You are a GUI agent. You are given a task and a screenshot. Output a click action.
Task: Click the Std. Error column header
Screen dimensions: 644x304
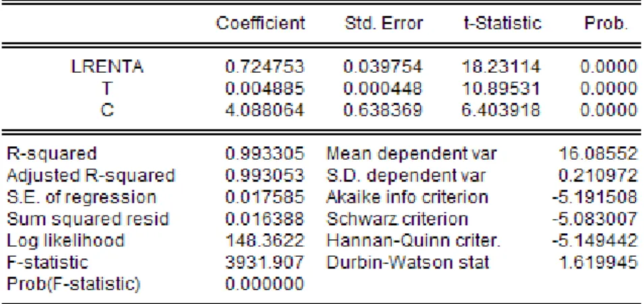pyautogui.click(x=384, y=24)
